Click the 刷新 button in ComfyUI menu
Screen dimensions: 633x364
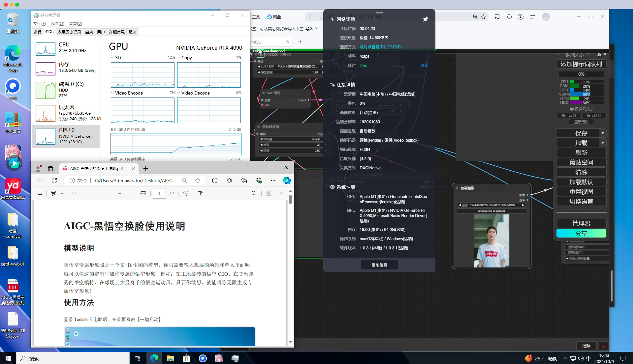coord(581,153)
